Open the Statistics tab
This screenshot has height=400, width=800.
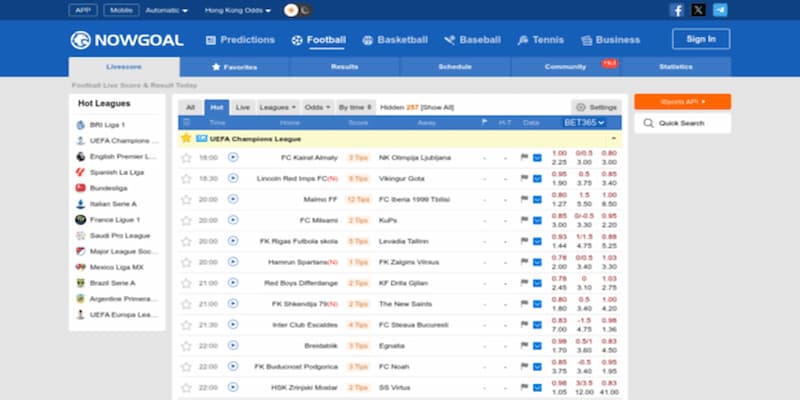676,67
